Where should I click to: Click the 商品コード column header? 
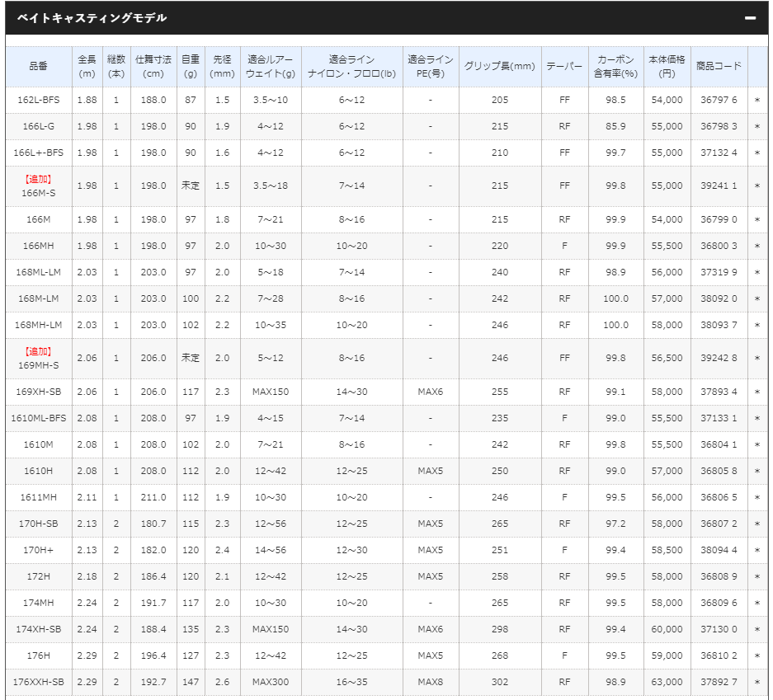[x=719, y=67]
